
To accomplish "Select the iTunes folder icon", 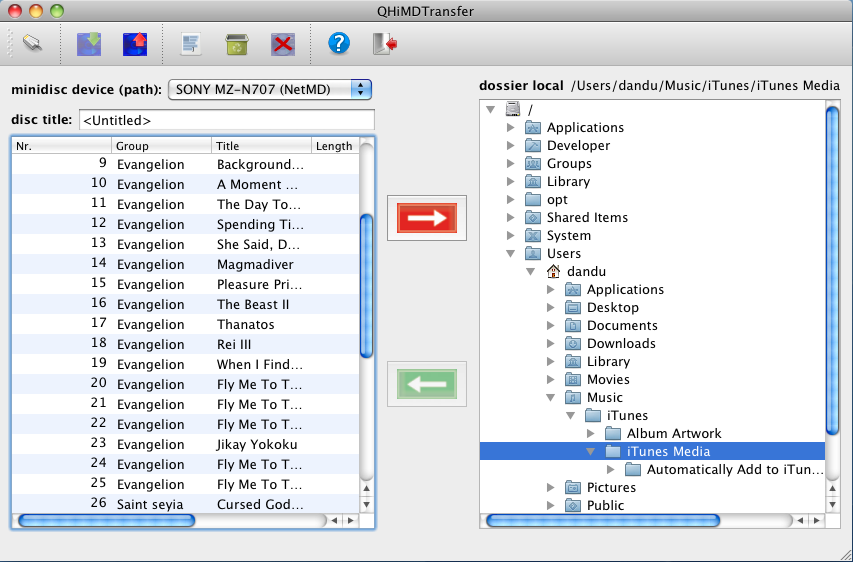I will tap(593, 415).
